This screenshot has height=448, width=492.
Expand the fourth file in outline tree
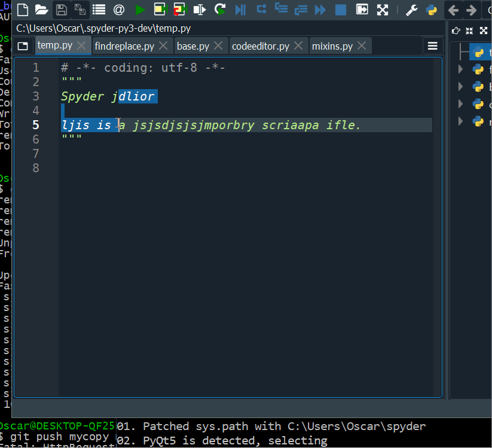[460, 104]
